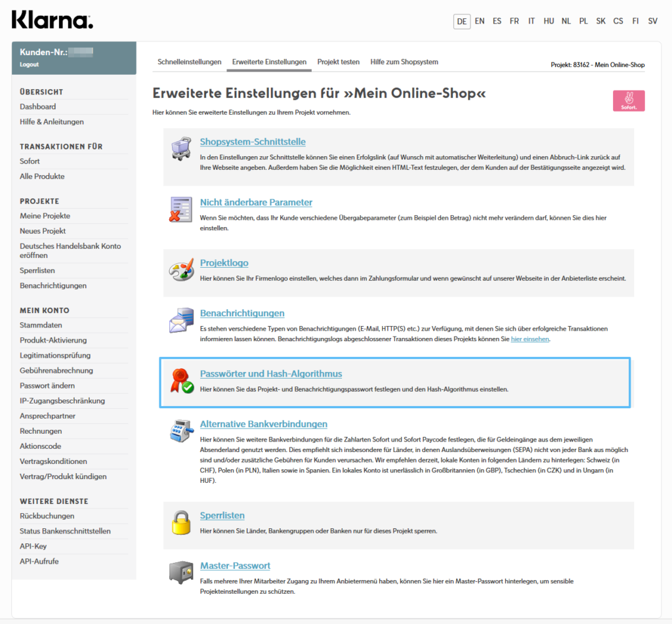Screen dimensions: 672x624
Task: Click the envelope Benachrichtigungen icon
Action: [180, 320]
